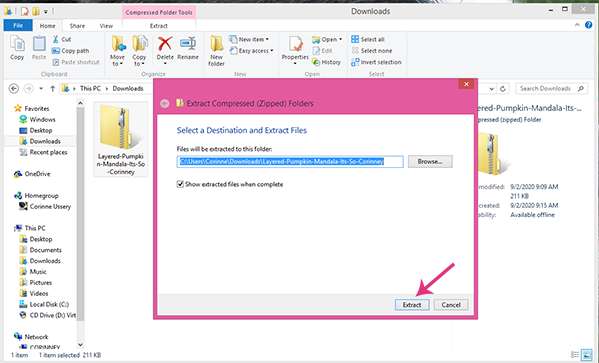The width and height of the screenshot is (599, 363).
Task: Click Select all in ribbon
Action: [368, 39]
